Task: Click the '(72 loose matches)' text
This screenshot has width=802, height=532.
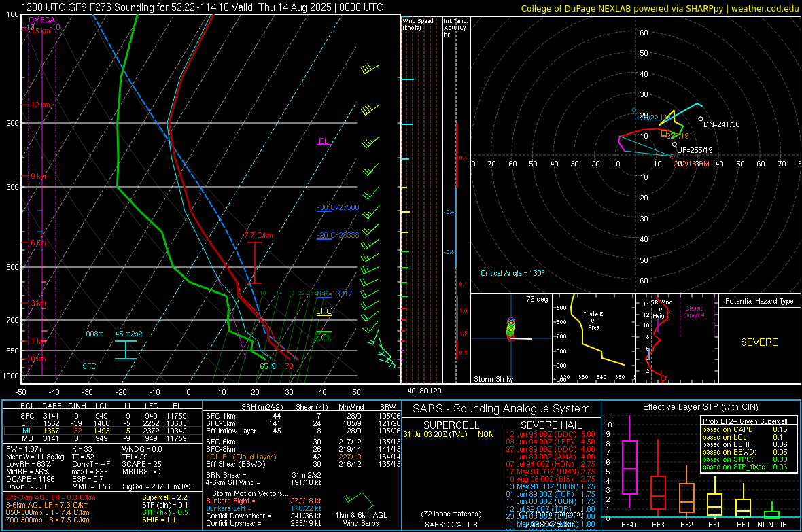Action: [451, 514]
